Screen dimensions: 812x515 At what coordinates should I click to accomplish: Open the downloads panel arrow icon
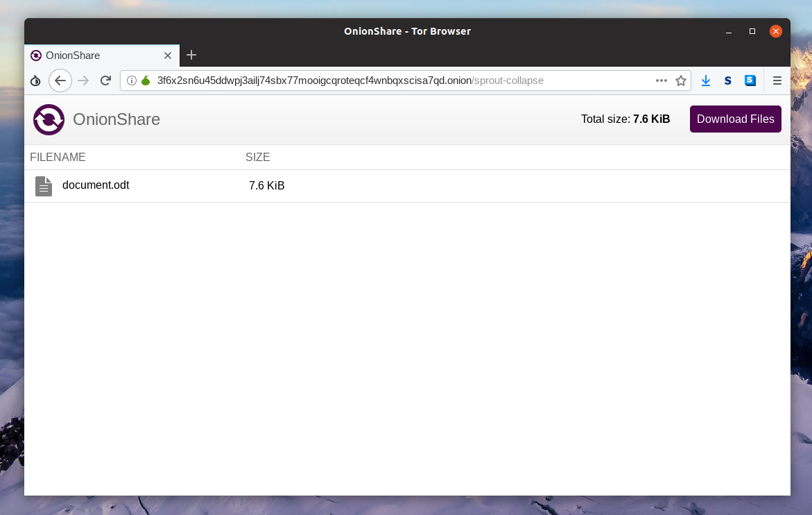[705, 81]
